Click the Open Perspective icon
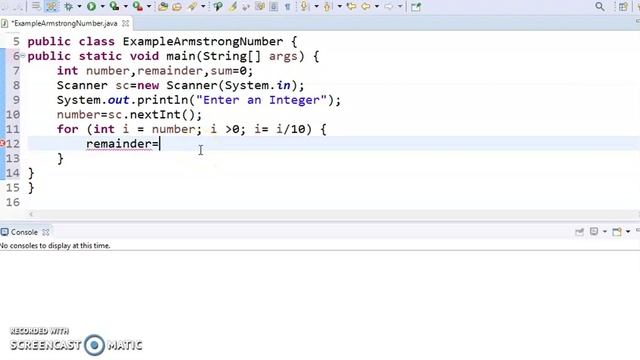640x360 pixels. [623, 7]
